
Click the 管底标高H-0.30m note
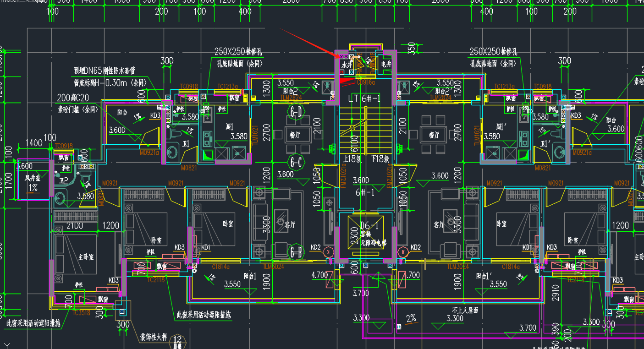pos(110,83)
